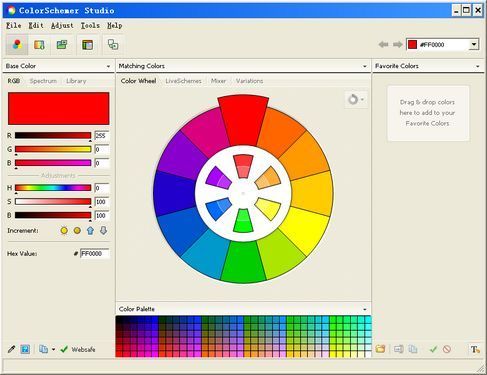The image size is (487, 375).
Task: Click the red swatch in top-right color box
Action: pos(413,44)
